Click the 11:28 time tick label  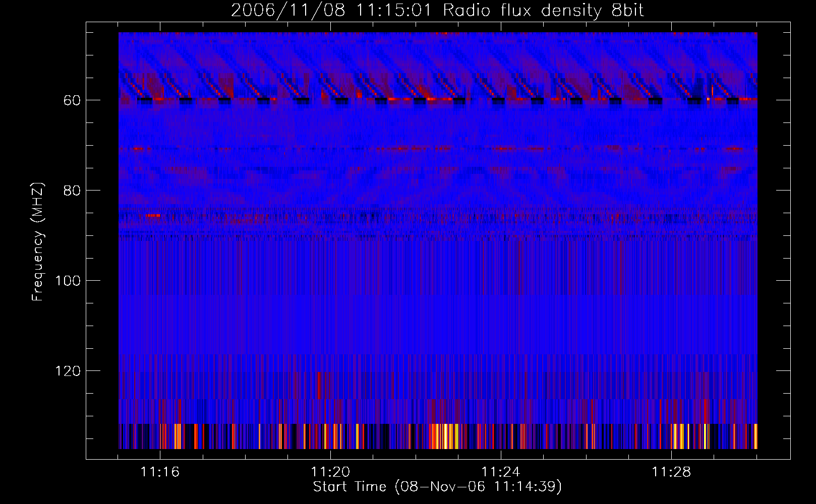coord(671,472)
